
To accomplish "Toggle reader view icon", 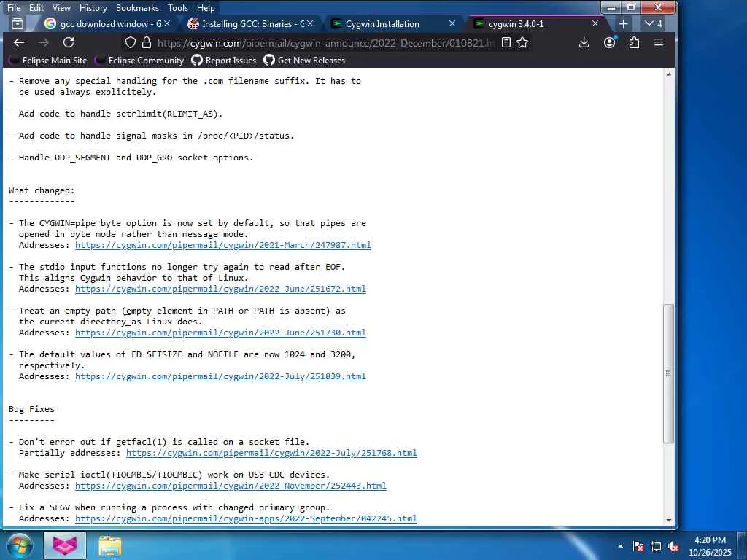I will 506,43.
